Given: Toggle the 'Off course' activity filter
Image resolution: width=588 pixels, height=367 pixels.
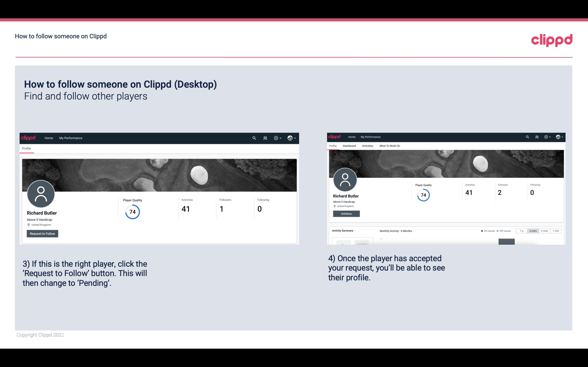Looking at the screenshot, I should pyautogui.click(x=504, y=231).
